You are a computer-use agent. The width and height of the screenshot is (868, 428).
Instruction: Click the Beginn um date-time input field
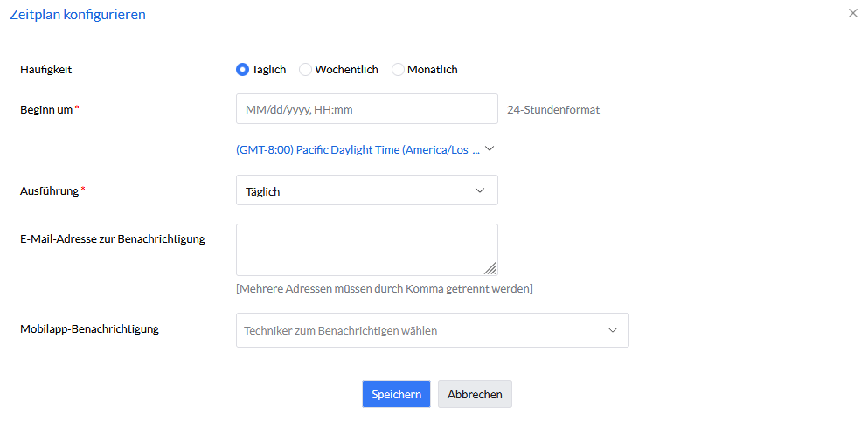[x=366, y=109]
